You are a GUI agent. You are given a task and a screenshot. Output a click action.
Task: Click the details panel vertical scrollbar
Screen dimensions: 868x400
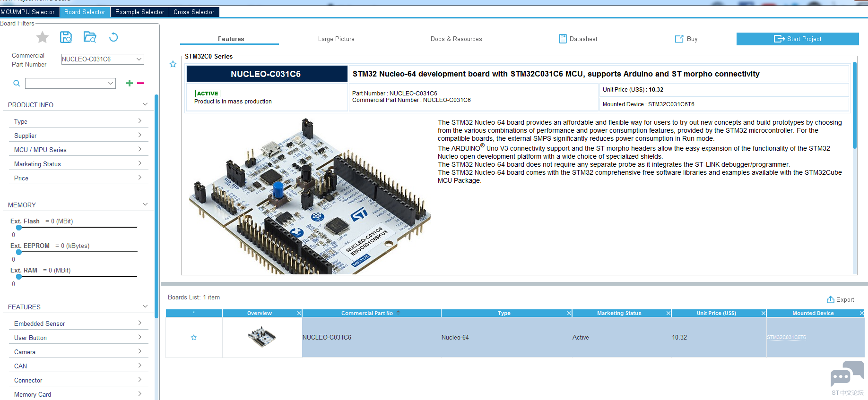coord(855,105)
